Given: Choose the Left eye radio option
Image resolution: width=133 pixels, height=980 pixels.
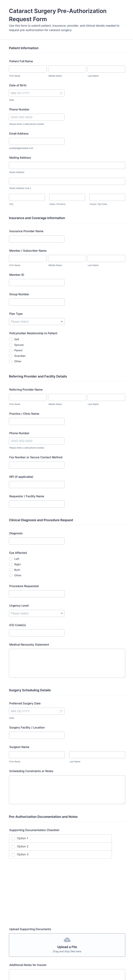Looking at the screenshot, I should (11, 559).
